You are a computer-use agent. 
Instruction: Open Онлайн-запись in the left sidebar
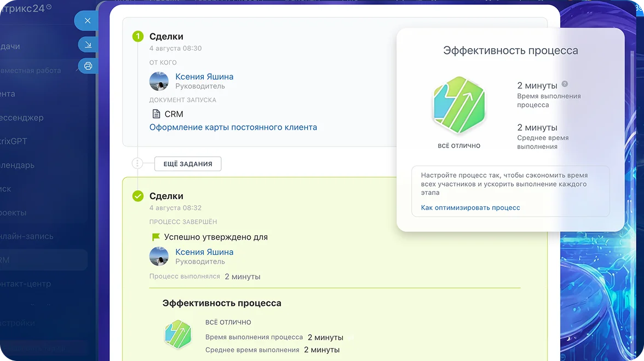point(27,236)
